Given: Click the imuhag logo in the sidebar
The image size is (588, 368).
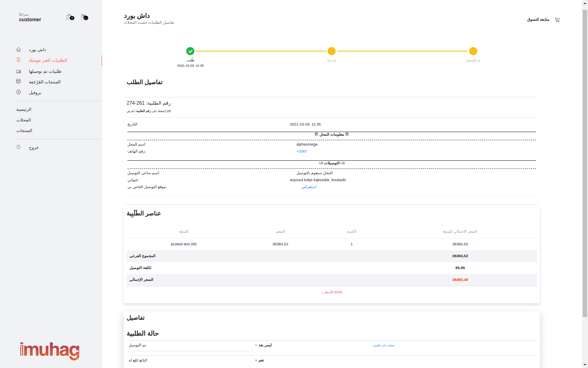Looking at the screenshot, I should click(49, 351).
